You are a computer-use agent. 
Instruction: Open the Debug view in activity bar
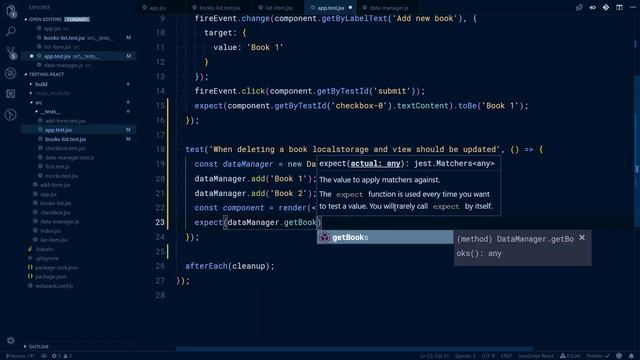(x=11, y=73)
